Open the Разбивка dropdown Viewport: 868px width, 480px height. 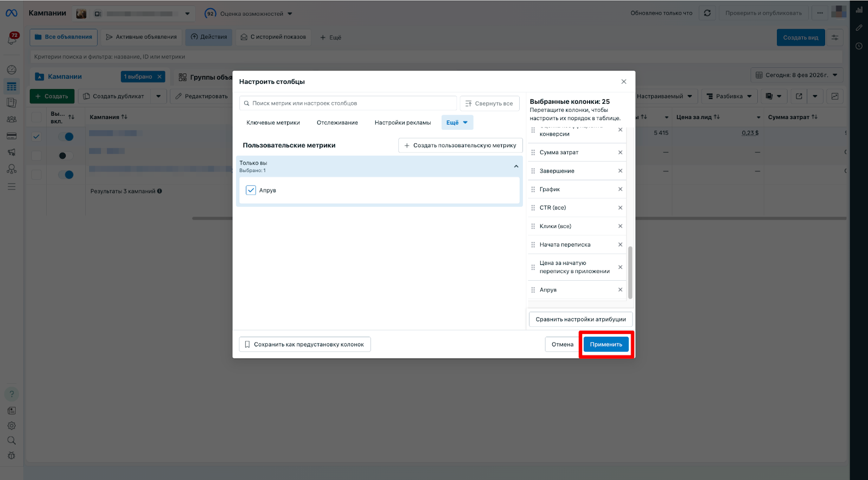[x=729, y=96]
